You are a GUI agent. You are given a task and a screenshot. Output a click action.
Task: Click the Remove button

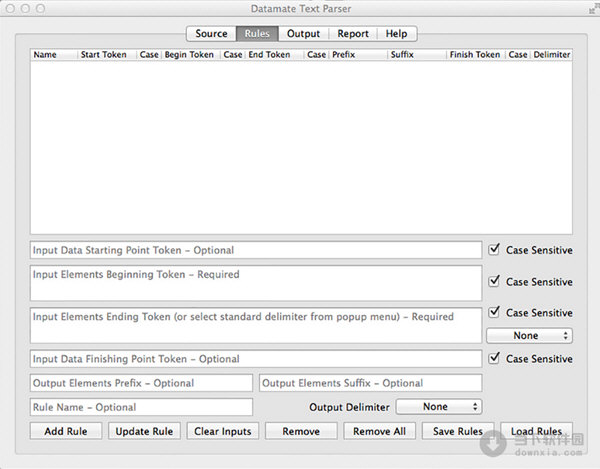coord(301,431)
